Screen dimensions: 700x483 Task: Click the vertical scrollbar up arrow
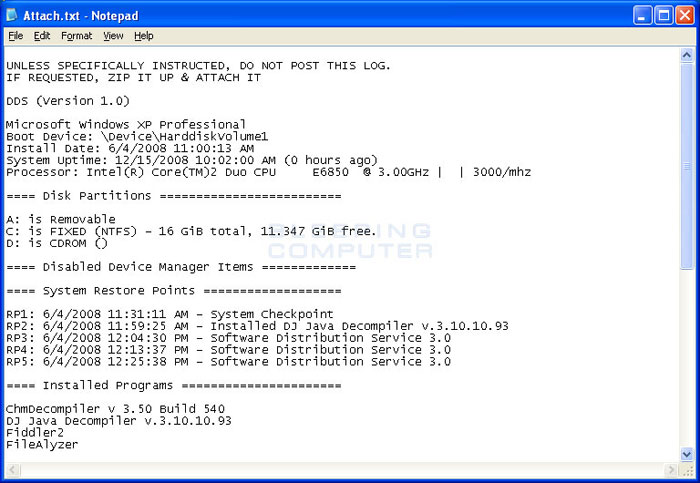(x=687, y=55)
